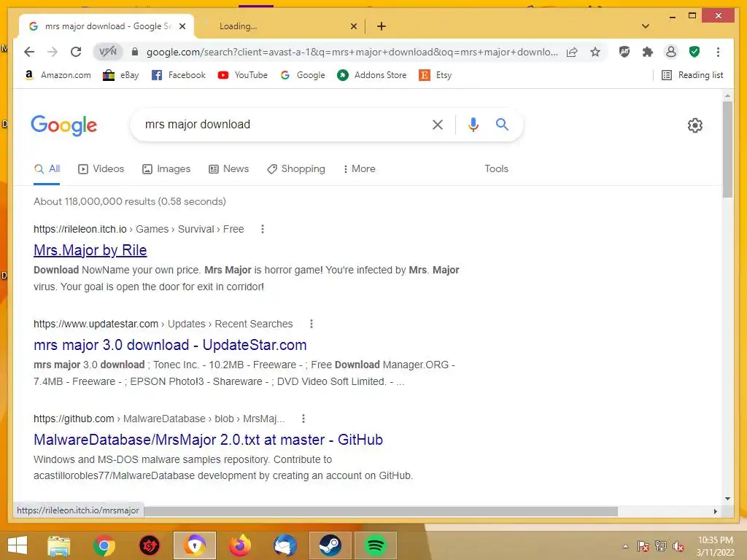Image resolution: width=747 pixels, height=560 pixels.
Task: Submit search with magnifier icon
Action: click(x=502, y=124)
